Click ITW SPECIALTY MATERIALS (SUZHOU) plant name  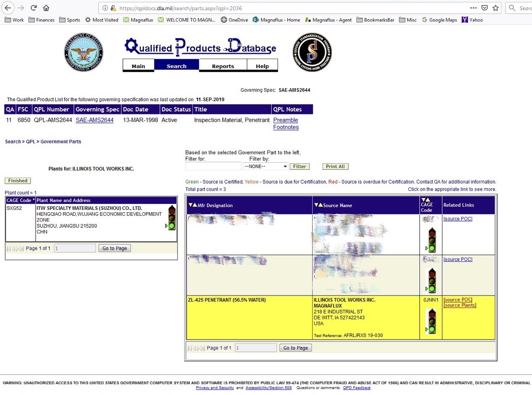pyautogui.click(x=89, y=208)
